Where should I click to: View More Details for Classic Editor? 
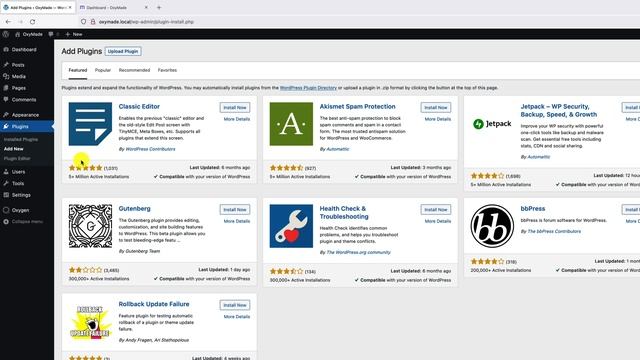click(237, 119)
